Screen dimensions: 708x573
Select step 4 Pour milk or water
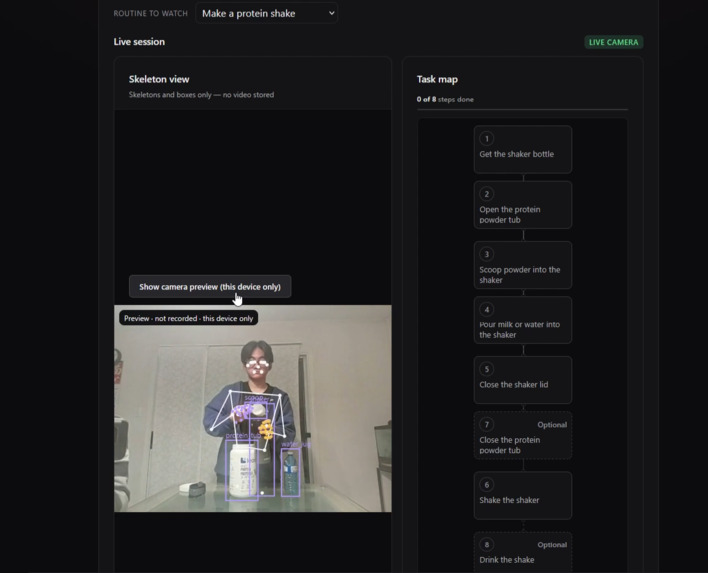pos(523,320)
